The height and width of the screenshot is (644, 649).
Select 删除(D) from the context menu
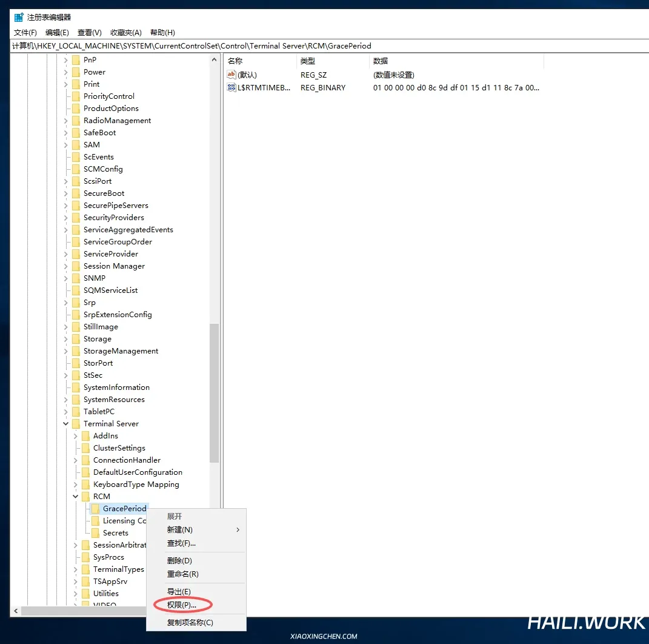click(x=179, y=561)
